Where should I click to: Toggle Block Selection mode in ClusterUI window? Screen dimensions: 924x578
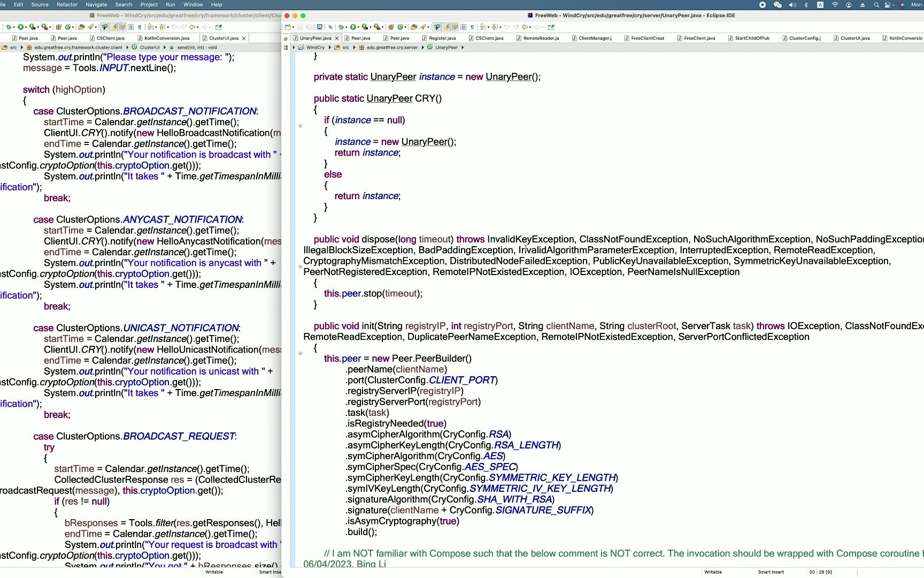click(130, 27)
